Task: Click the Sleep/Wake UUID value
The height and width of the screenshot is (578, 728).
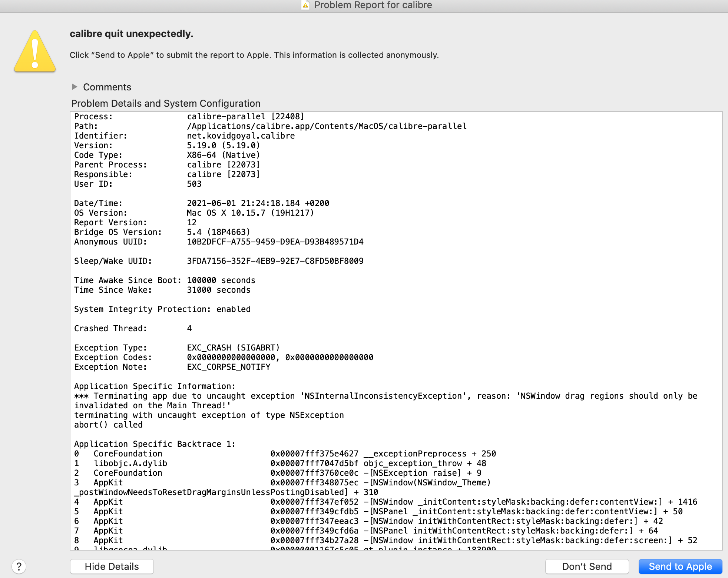Action: point(275,261)
